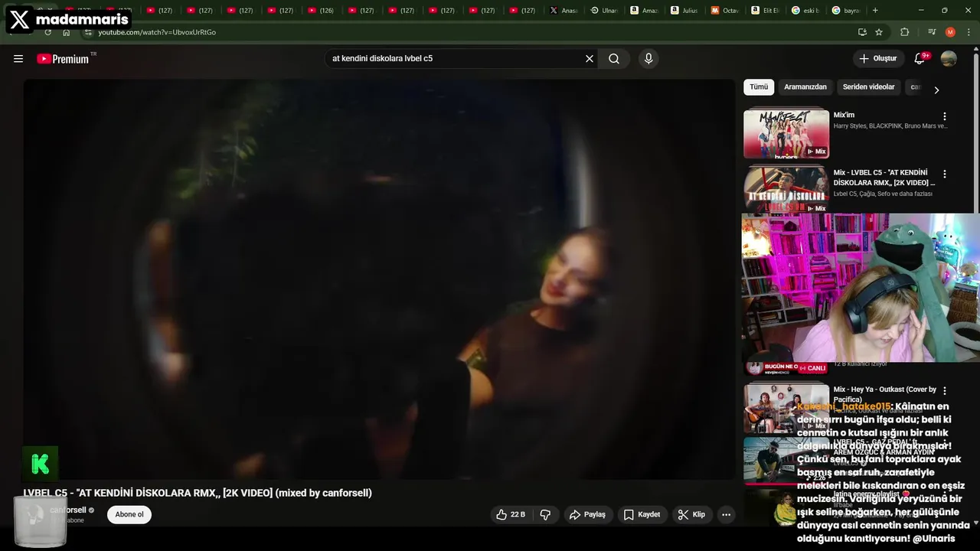Click the AT KENDİNİ DİSKOLARA mix thumbnail
Image resolution: width=980 pixels, height=551 pixels.
pyautogui.click(x=786, y=190)
